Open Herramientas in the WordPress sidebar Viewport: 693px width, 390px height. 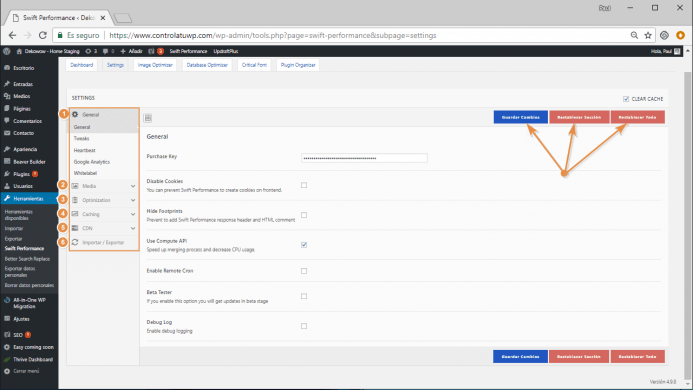(x=28, y=199)
